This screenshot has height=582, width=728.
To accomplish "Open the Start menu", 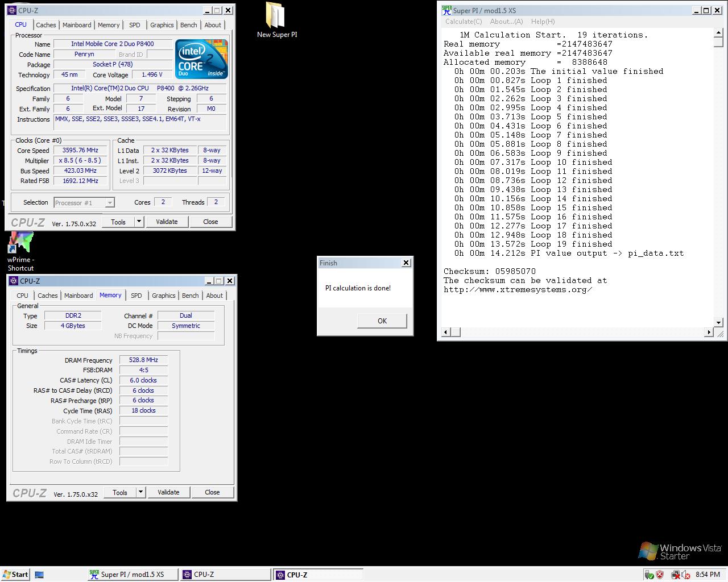I will pyautogui.click(x=15, y=575).
